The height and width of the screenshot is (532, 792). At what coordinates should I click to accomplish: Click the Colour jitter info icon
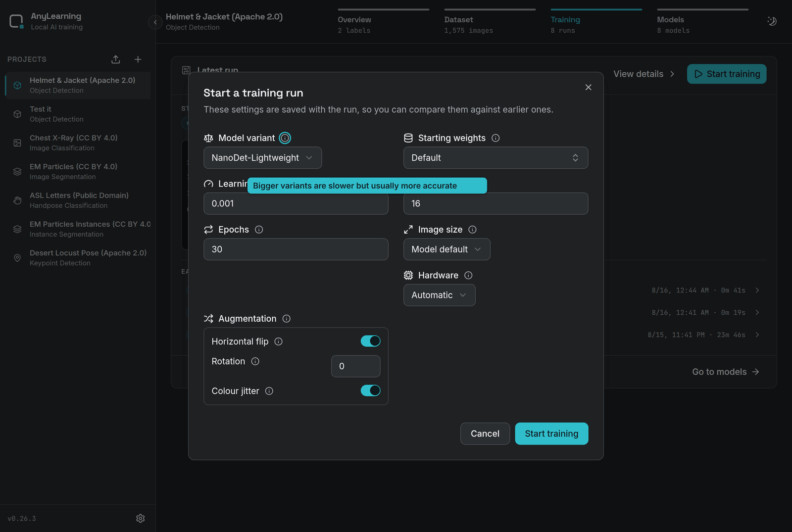tap(269, 391)
